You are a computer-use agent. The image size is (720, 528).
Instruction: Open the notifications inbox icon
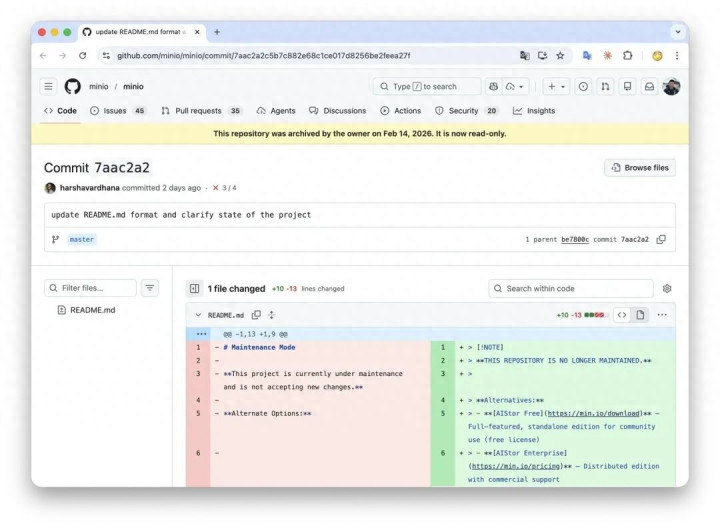click(x=649, y=86)
